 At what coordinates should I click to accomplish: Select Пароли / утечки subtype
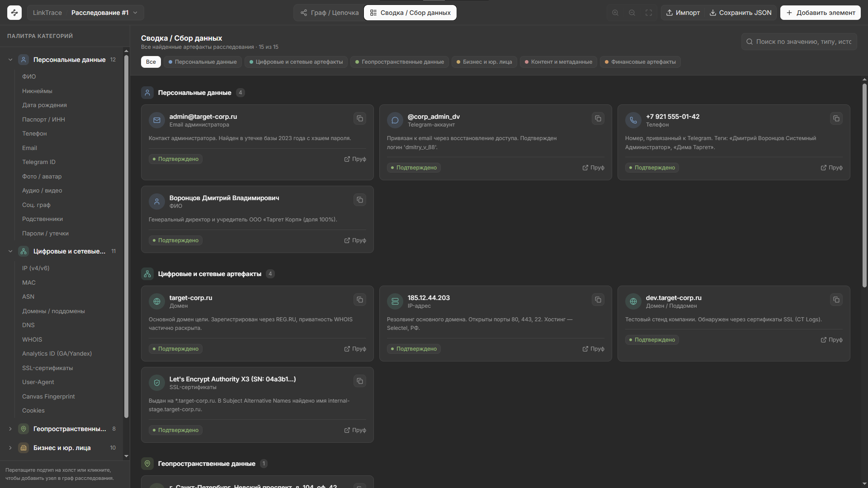pyautogui.click(x=45, y=234)
